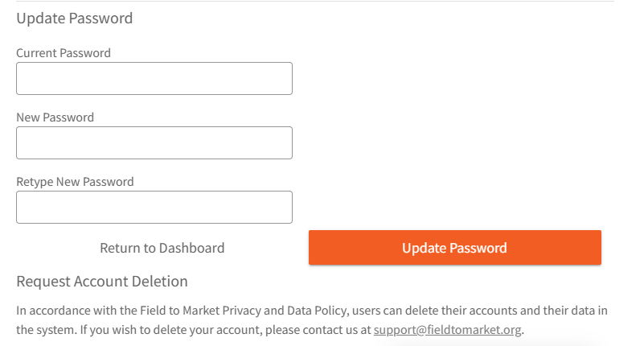Viewport: 644px width, 346px height.
Task: Click the 'New Password' field label
Action: coord(55,117)
